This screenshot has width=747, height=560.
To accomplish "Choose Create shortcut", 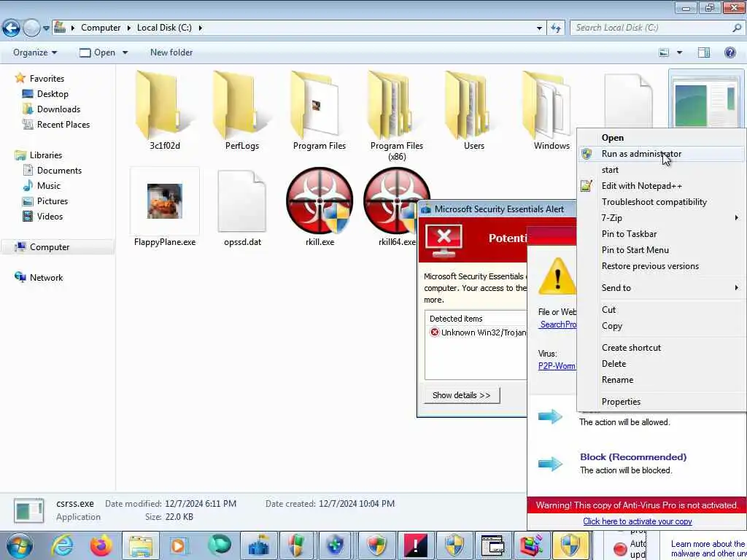I will [x=661, y=348].
